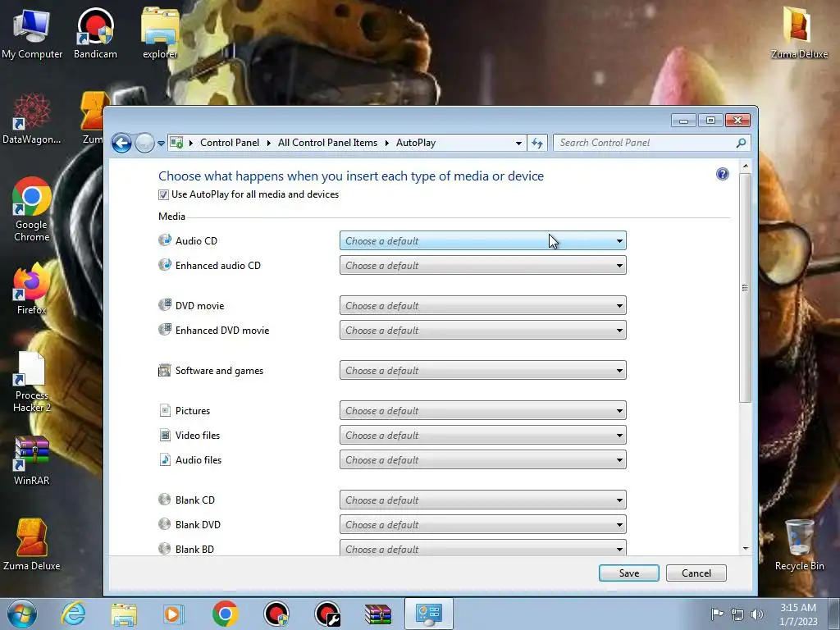Open the Blank DVD default dropdown
The image size is (840, 630).
(x=482, y=524)
